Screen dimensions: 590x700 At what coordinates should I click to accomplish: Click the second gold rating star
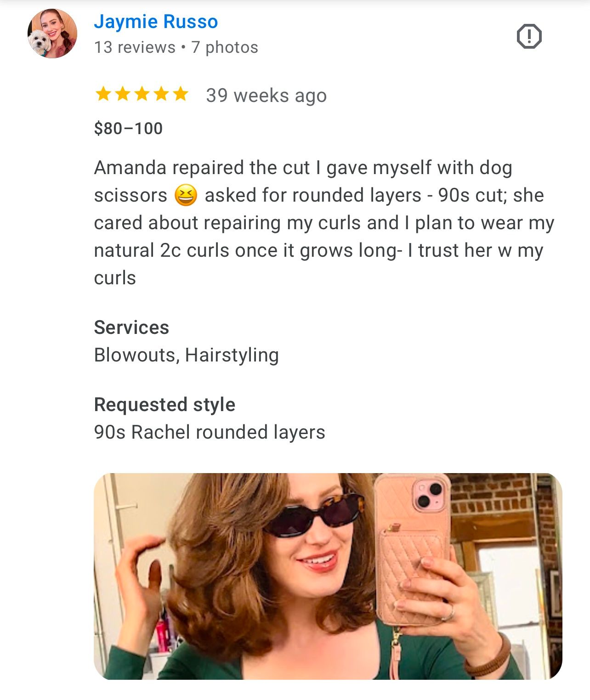[122, 94]
